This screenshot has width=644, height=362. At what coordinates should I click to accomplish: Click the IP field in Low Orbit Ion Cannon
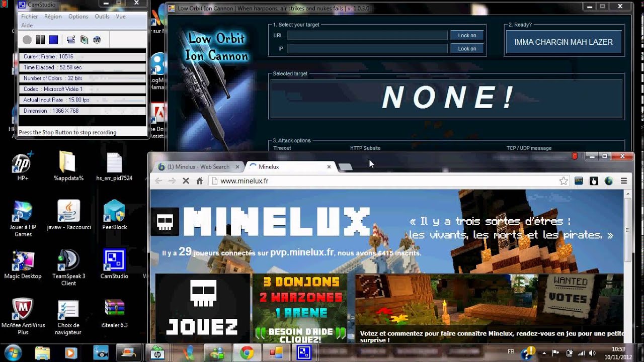click(x=367, y=49)
